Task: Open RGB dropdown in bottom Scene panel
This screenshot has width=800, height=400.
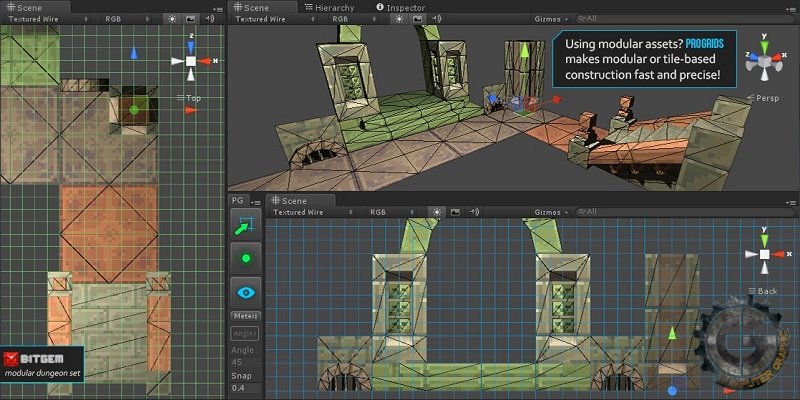Action: (x=391, y=212)
